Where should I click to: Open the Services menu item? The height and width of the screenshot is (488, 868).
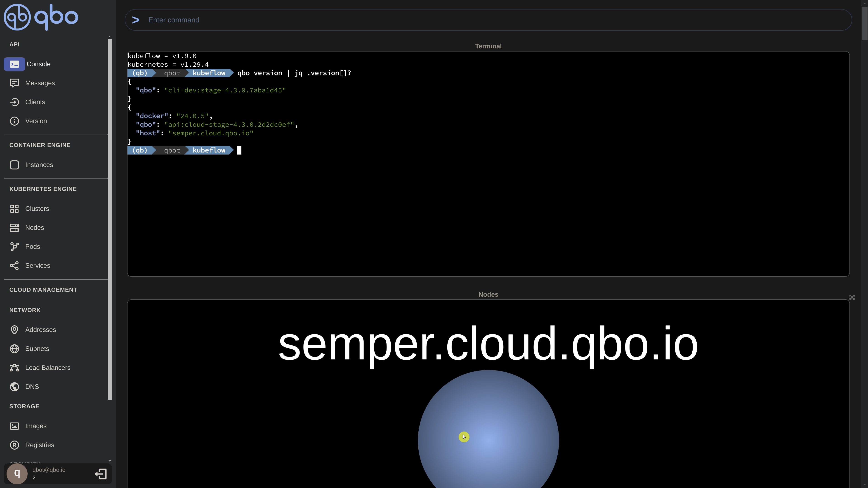pos(37,265)
